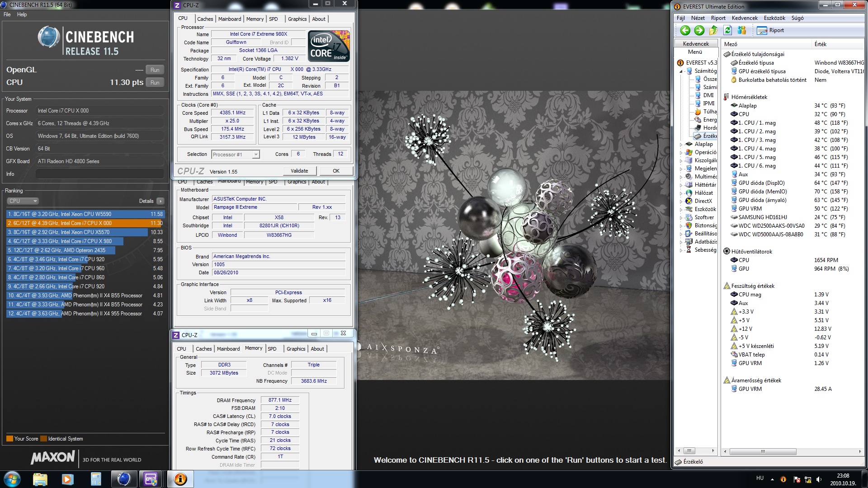The width and height of the screenshot is (868, 488).
Task: Click the EVEREST taskbar icon
Action: [x=180, y=479]
